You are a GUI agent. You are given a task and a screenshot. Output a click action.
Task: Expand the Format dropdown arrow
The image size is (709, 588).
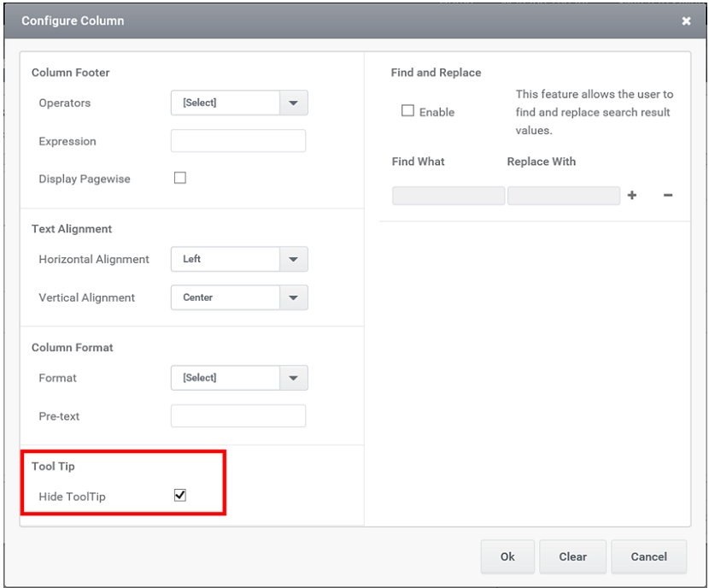[294, 378]
